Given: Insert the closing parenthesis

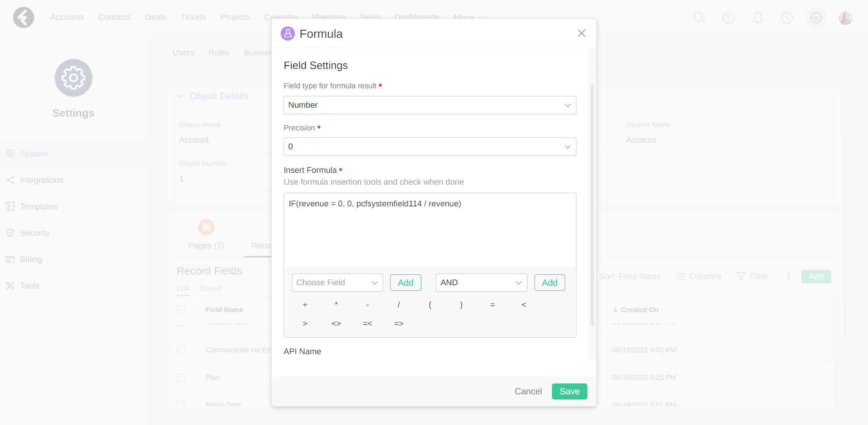Looking at the screenshot, I should pyautogui.click(x=461, y=305).
